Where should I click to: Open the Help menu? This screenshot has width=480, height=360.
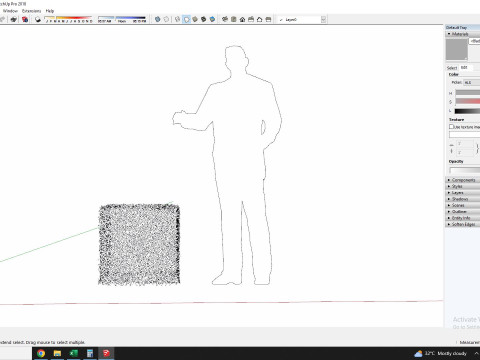(x=50, y=11)
